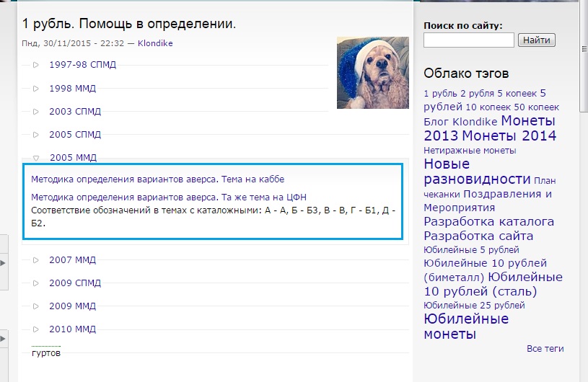Select the 'Разработка каталога' tag
Screen dimensions: 588x382
(x=488, y=221)
